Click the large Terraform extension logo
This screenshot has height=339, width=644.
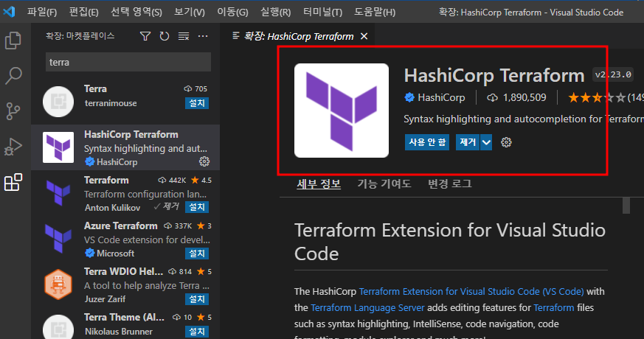[x=342, y=111]
